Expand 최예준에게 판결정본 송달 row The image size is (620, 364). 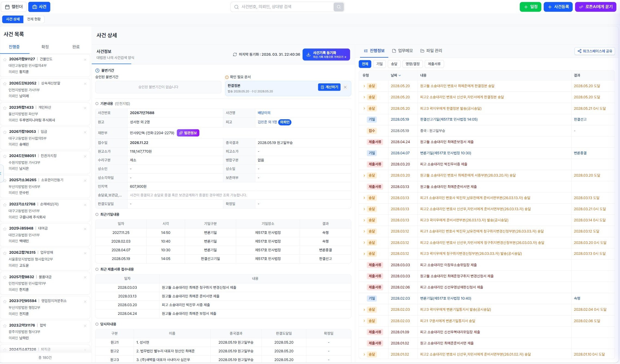click(364, 86)
